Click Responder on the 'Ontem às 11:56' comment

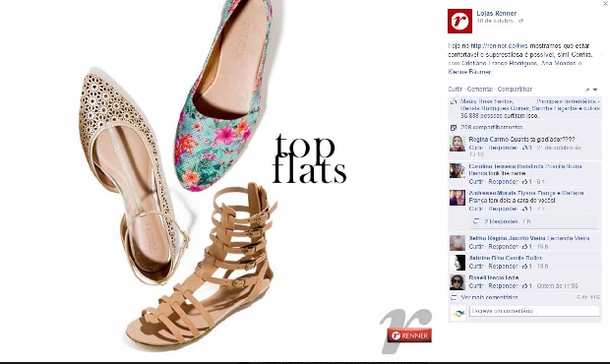(x=503, y=286)
